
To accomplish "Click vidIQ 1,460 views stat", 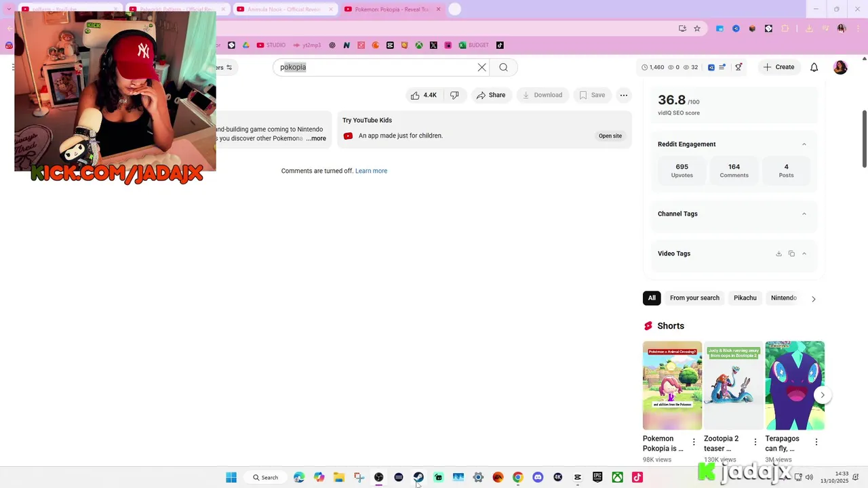I will 652,67.
